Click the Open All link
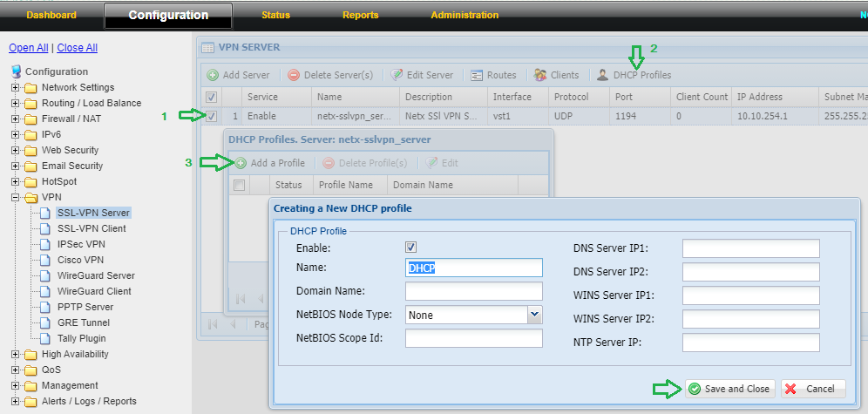 (x=28, y=48)
